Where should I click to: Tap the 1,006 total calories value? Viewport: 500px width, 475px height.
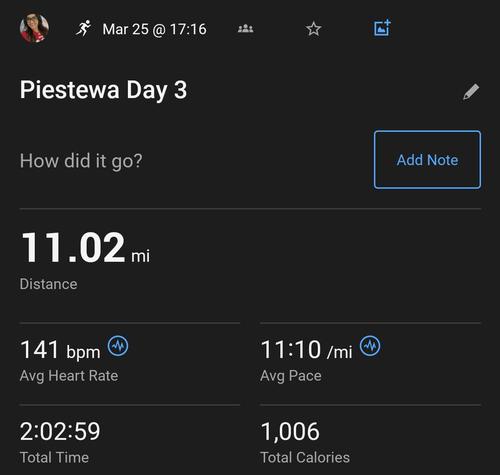pyautogui.click(x=290, y=432)
